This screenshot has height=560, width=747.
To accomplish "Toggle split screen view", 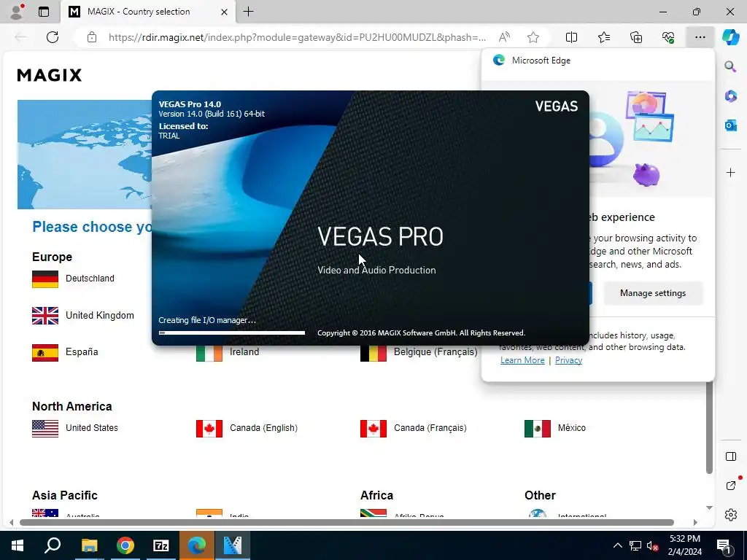I will tap(571, 37).
